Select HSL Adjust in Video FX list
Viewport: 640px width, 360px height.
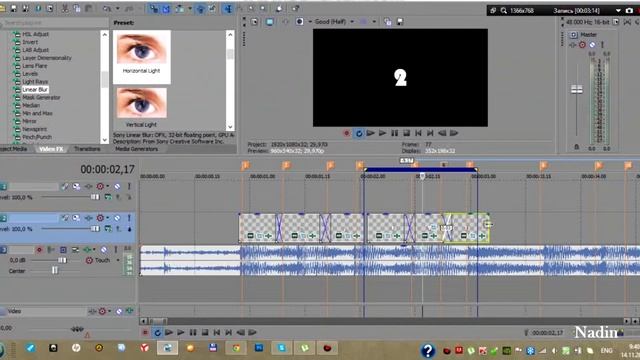pos(35,34)
